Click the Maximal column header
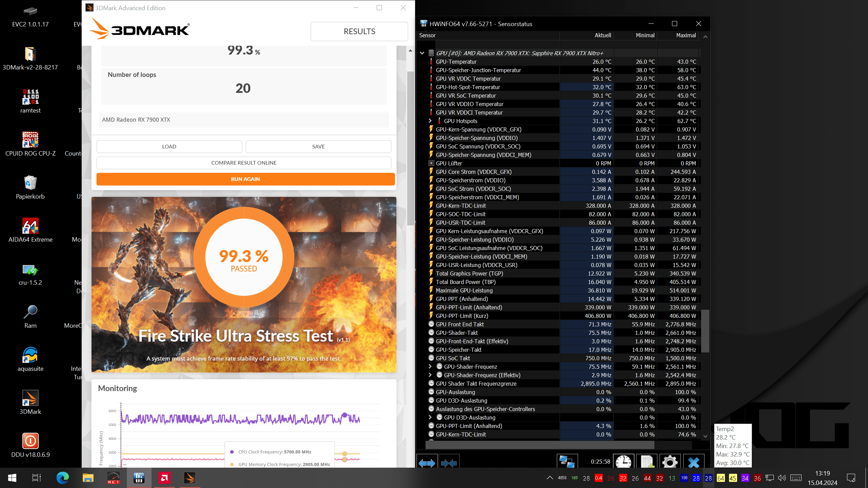The height and width of the screenshot is (488, 868). point(686,35)
